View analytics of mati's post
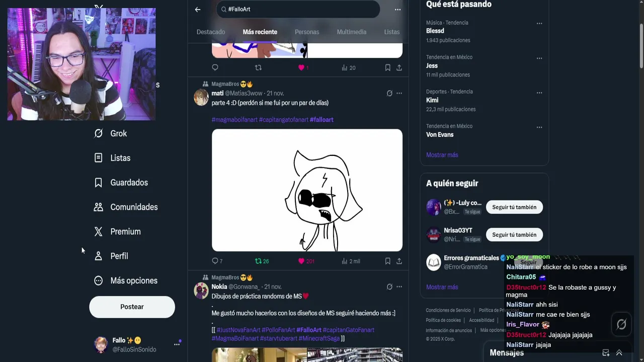644x362 pixels. tap(345, 261)
